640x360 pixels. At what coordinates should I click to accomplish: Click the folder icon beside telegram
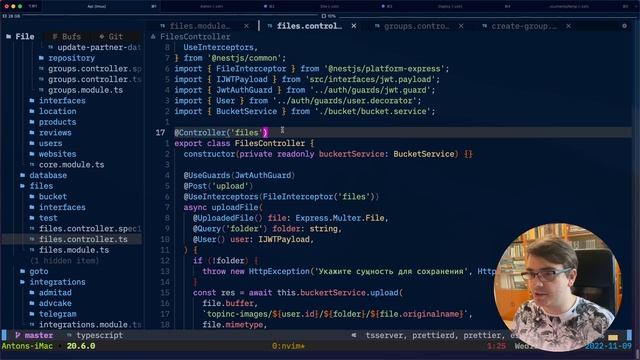[32, 314]
